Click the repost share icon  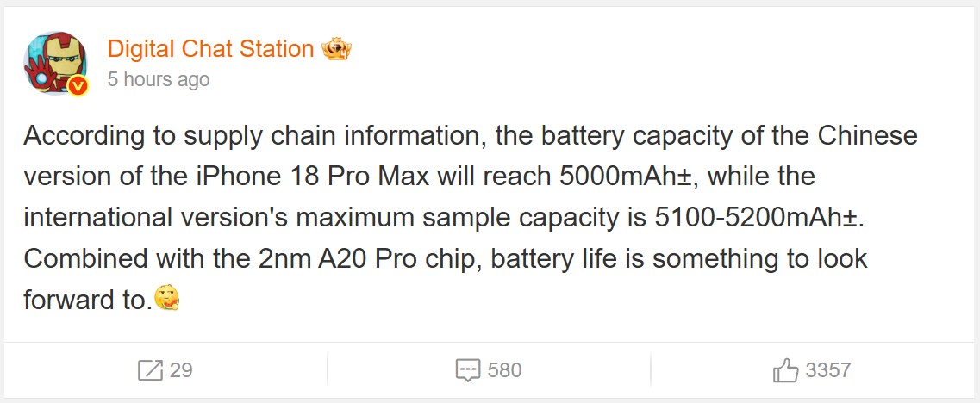pos(150,371)
